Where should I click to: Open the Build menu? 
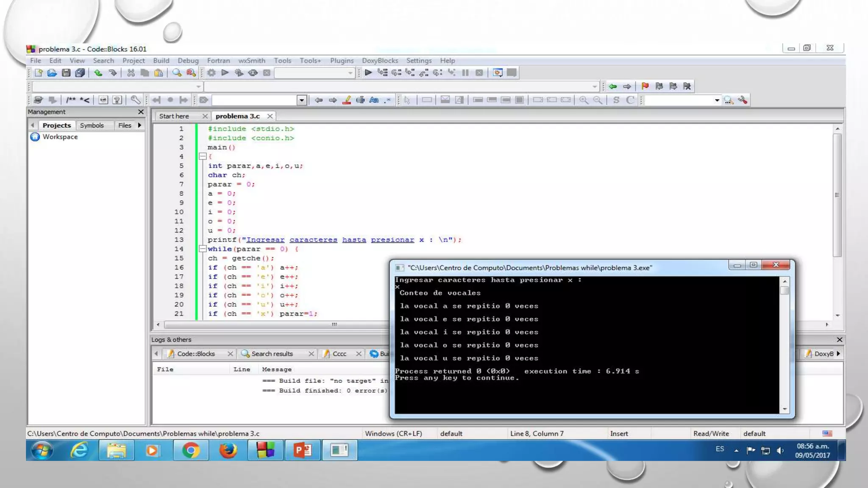[x=161, y=61]
